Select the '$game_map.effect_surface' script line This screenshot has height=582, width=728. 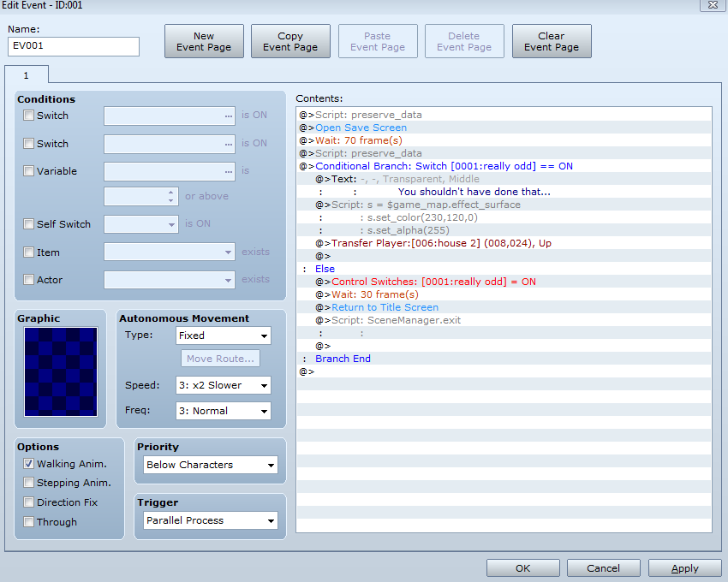tap(504, 205)
